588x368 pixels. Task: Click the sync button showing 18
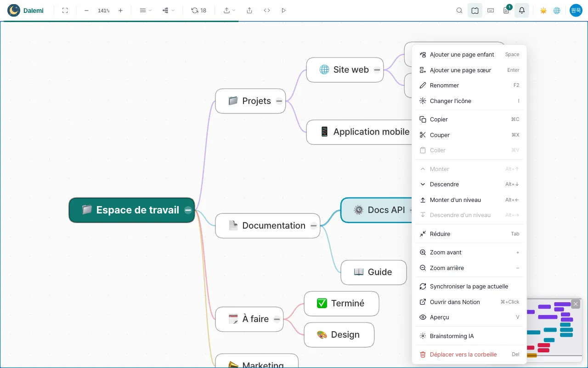(x=199, y=11)
